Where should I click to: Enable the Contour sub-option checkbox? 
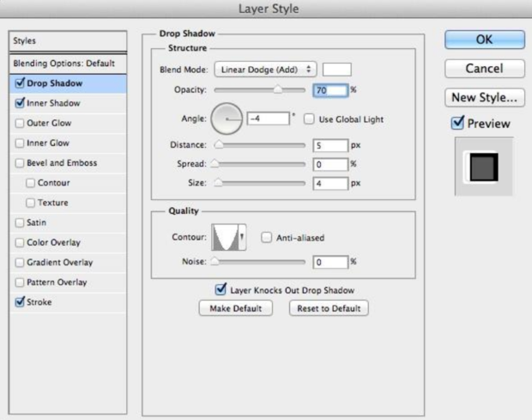tap(30, 183)
